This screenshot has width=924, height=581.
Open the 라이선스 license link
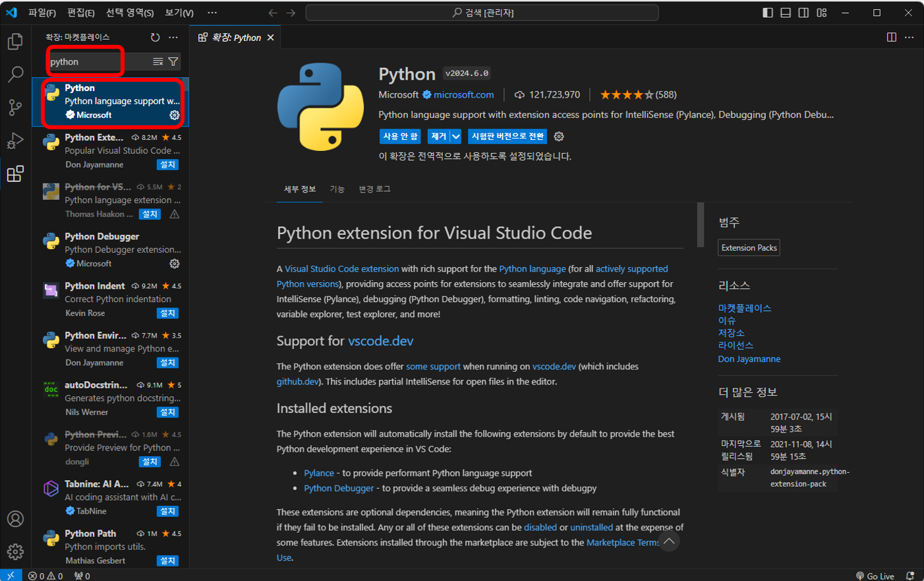click(x=736, y=346)
